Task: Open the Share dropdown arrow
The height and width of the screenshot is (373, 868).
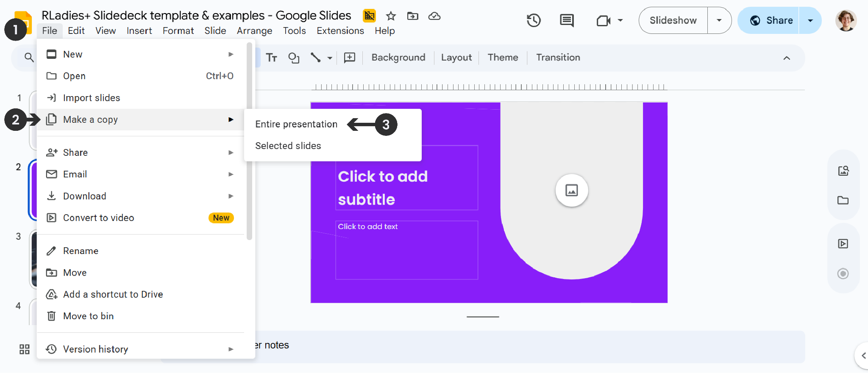Action: (810, 20)
